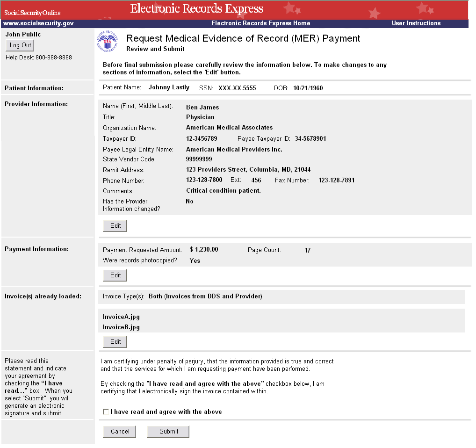Image resolution: width=476 pixels, height=448 pixels.
Task: Click the payment amount $ 1,230.00
Action: pos(204,250)
